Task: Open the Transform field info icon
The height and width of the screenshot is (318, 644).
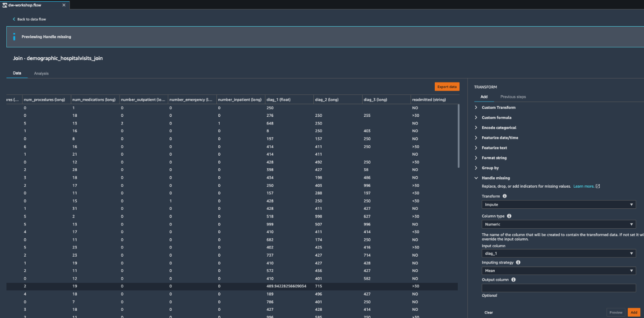Action: pyautogui.click(x=504, y=196)
